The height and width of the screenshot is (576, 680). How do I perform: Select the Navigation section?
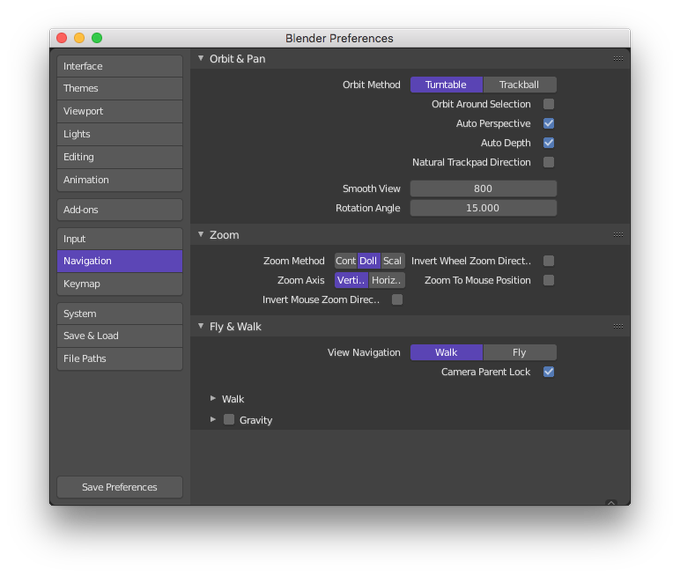click(120, 261)
